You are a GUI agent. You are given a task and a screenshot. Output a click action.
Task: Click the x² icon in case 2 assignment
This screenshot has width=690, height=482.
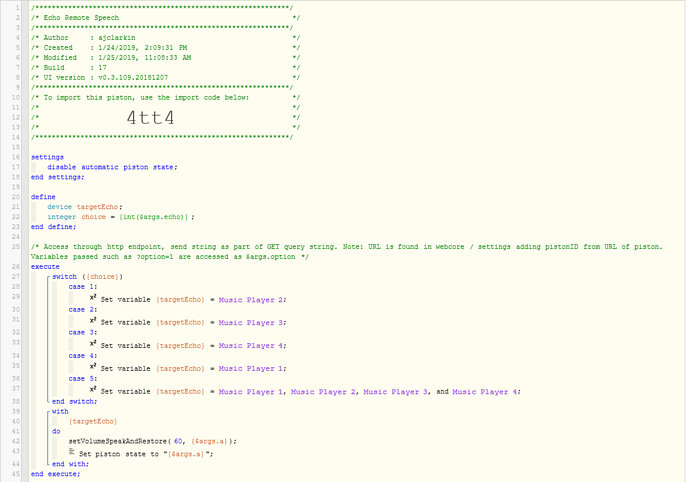[x=93, y=321]
